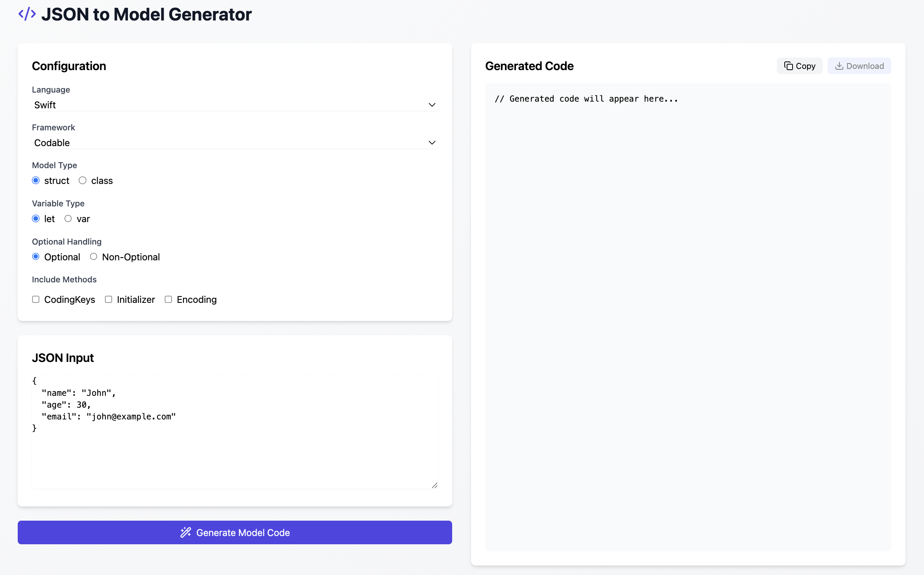Click the magic wand icon on Generate button
The image size is (924, 575).
(x=186, y=532)
